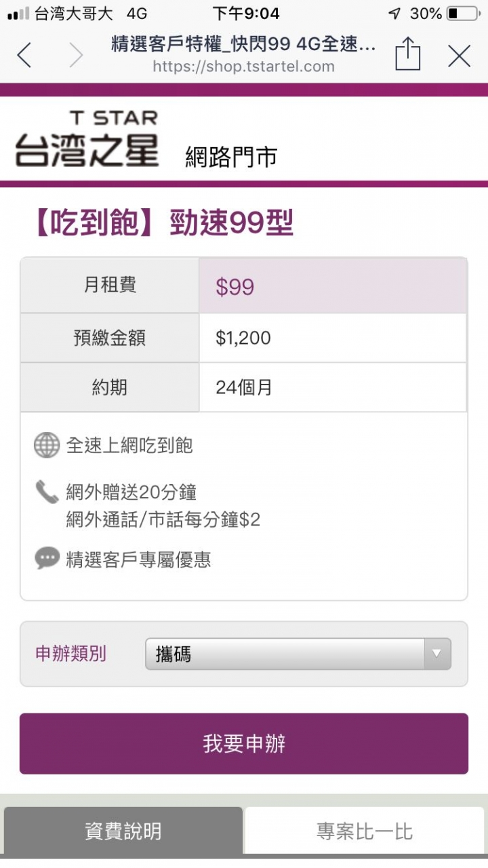Image resolution: width=488 pixels, height=868 pixels.
Task: Open the share sheet icon
Action: point(407,54)
